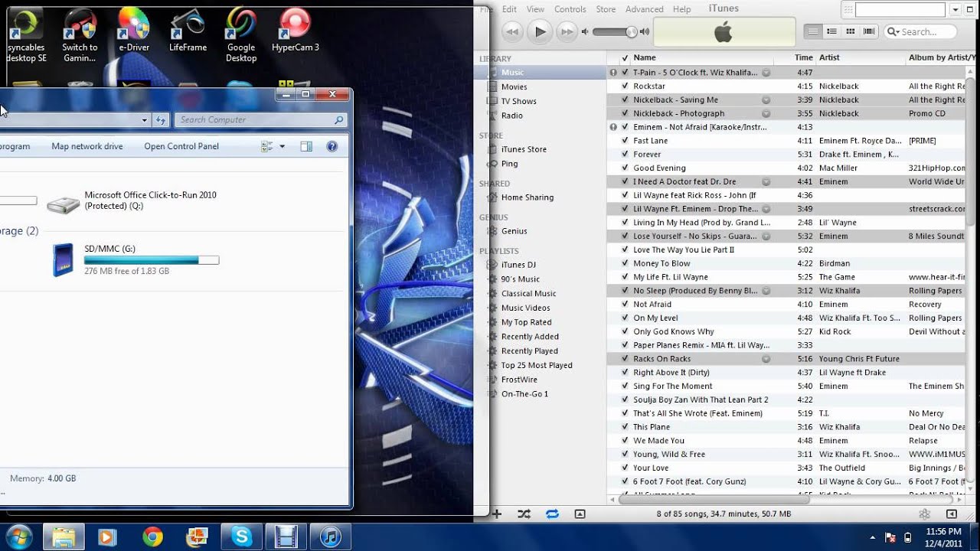Skip to the next track in iTunes
Screen dimensions: 980x551
[567, 31]
